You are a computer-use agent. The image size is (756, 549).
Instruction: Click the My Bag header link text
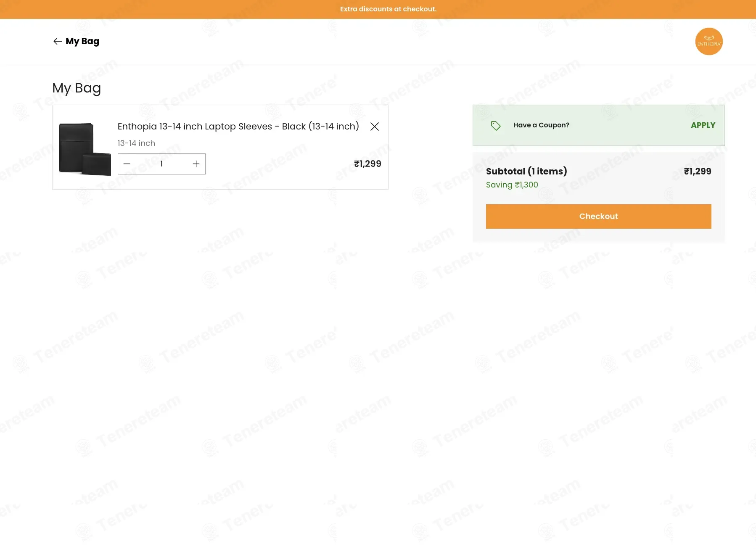pyautogui.click(x=82, y=41)
